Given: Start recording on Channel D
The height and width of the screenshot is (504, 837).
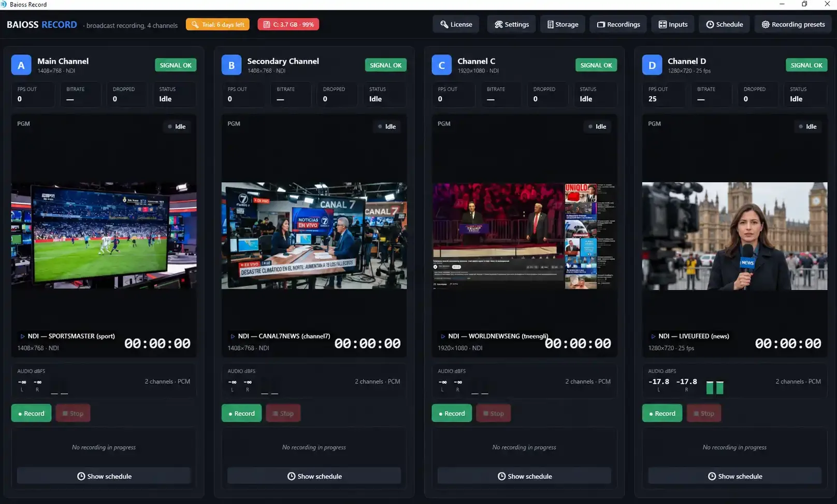Looking at the screenshot, I should [662, 413].
